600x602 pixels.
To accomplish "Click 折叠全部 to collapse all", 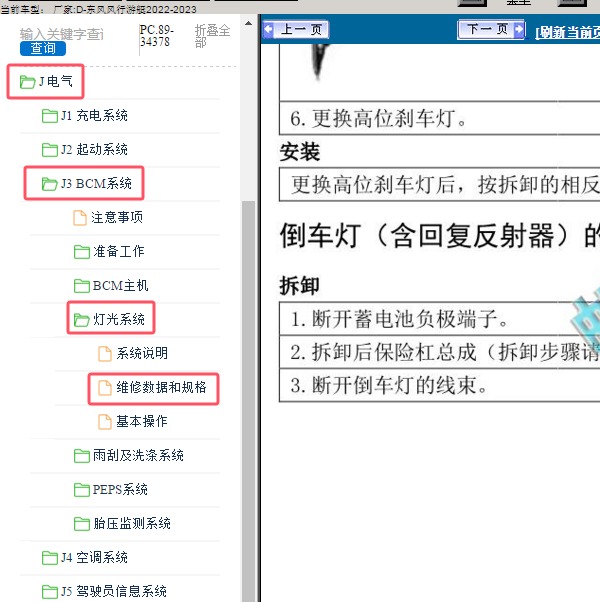I will [x=212, y=36].
